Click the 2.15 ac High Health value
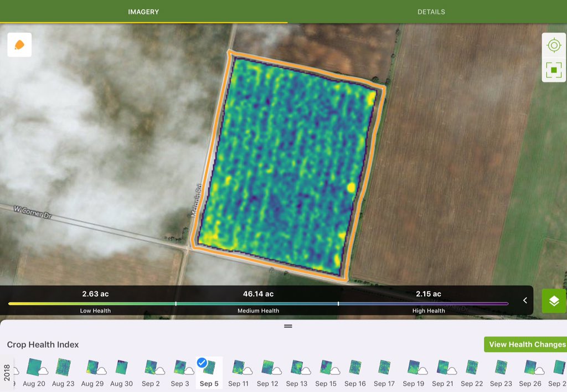 [x=429, y=294]
